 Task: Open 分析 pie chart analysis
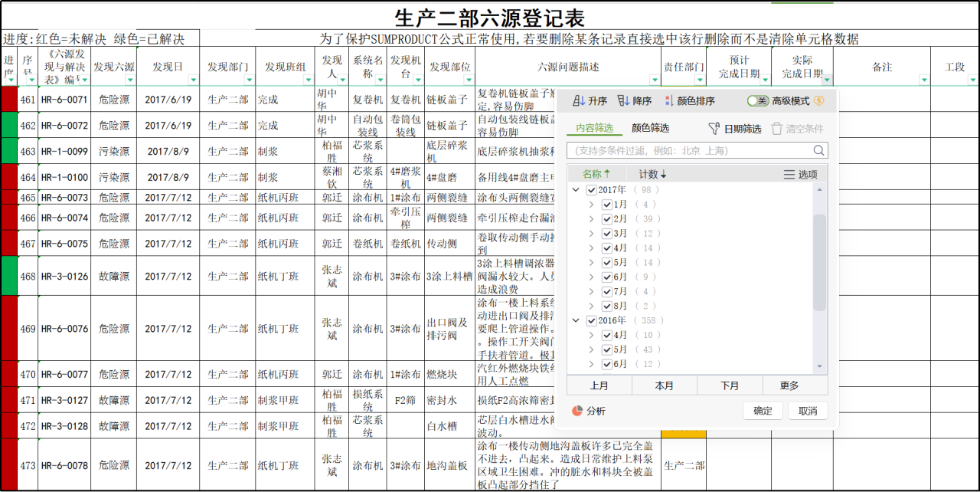pyautogui.click(x=589, y=411)
